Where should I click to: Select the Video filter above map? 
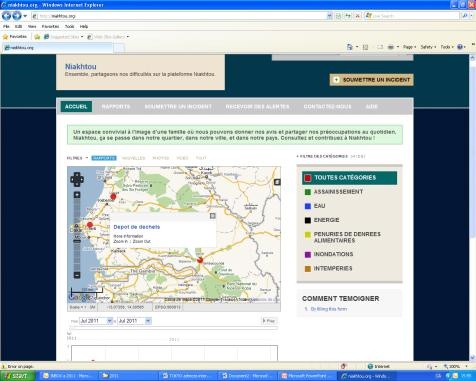coord(183,158)
